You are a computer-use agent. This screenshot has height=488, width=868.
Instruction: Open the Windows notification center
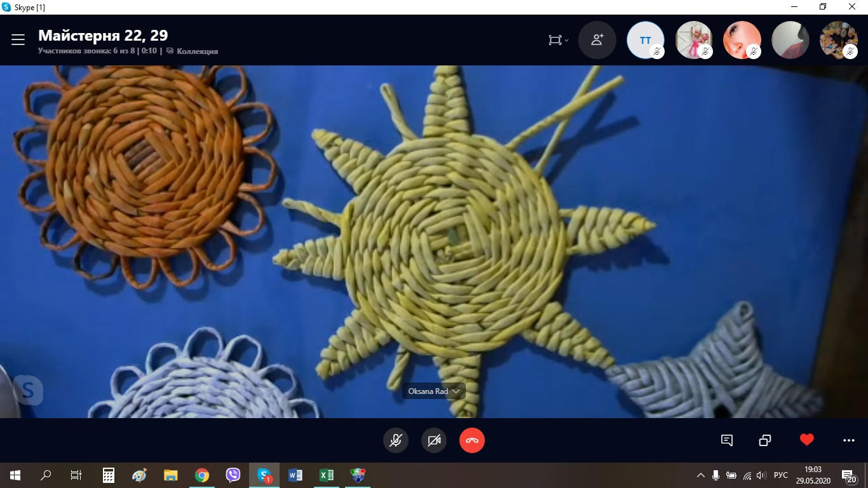(x=850, y=475)
